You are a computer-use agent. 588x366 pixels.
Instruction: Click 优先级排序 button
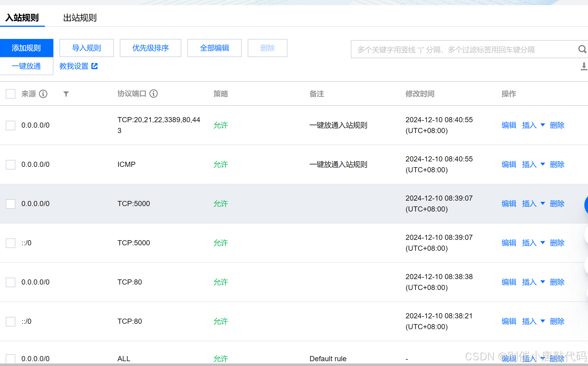click(x=150, y=48)
